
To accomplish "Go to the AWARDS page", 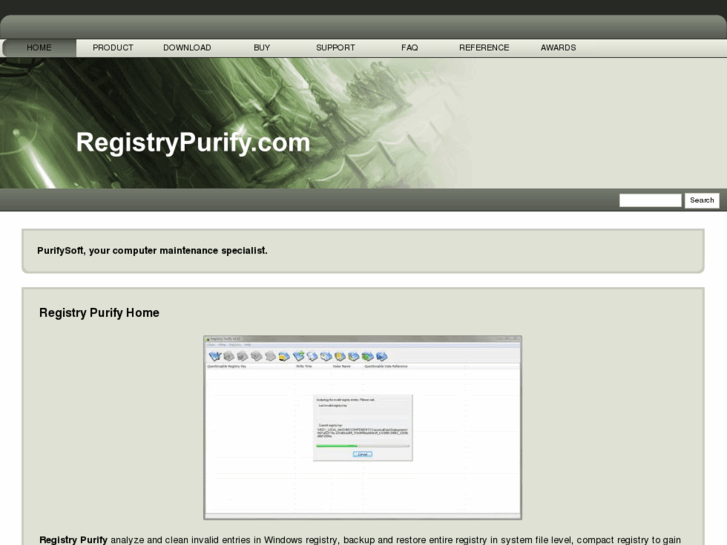I will tap(558, 48).
